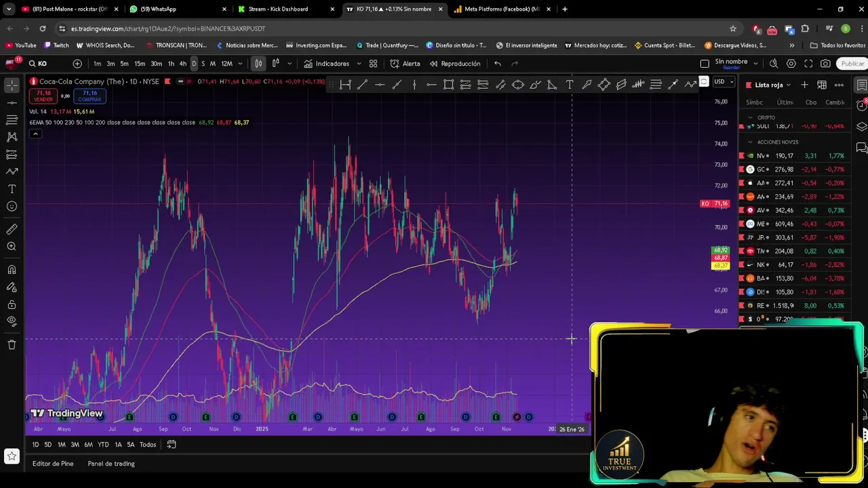Image resolution: width=868 pixels, height=488 pixels.
Task: Toggle stay in drawing mode pencil-lock
Action: click(12, 287)
